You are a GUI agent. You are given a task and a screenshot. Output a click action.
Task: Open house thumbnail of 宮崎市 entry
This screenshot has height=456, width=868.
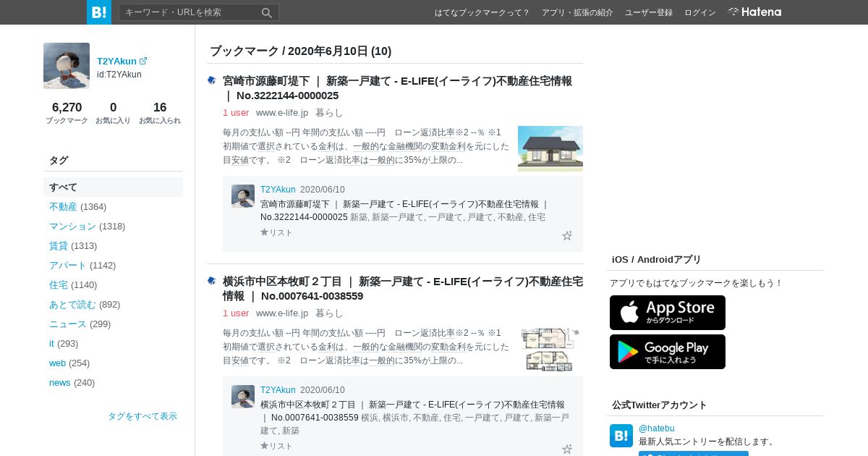tap(550, 149)
